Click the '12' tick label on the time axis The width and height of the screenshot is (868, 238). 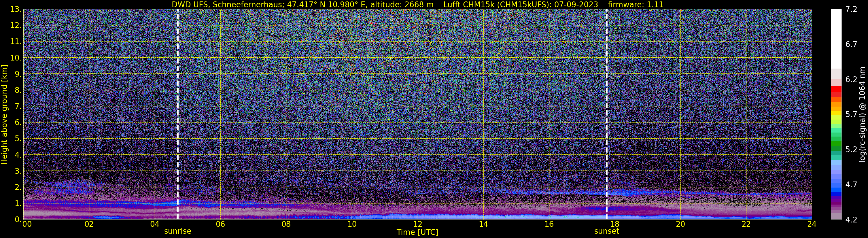coord(417,224)
